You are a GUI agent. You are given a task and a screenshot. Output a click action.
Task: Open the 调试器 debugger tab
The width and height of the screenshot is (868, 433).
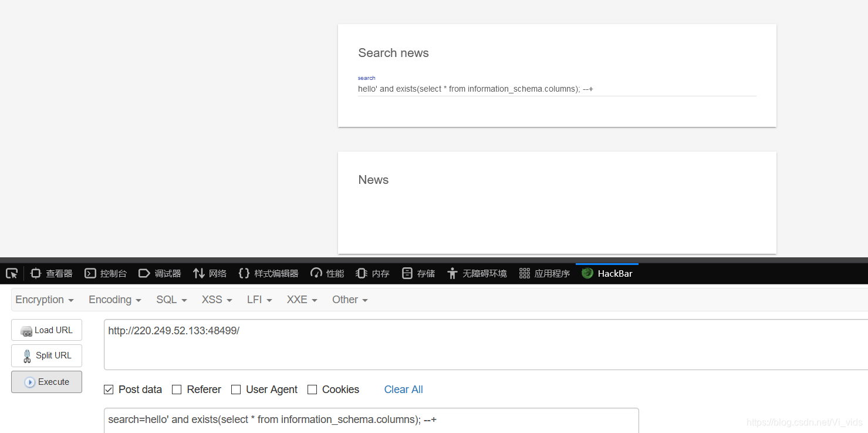[160, 273]
